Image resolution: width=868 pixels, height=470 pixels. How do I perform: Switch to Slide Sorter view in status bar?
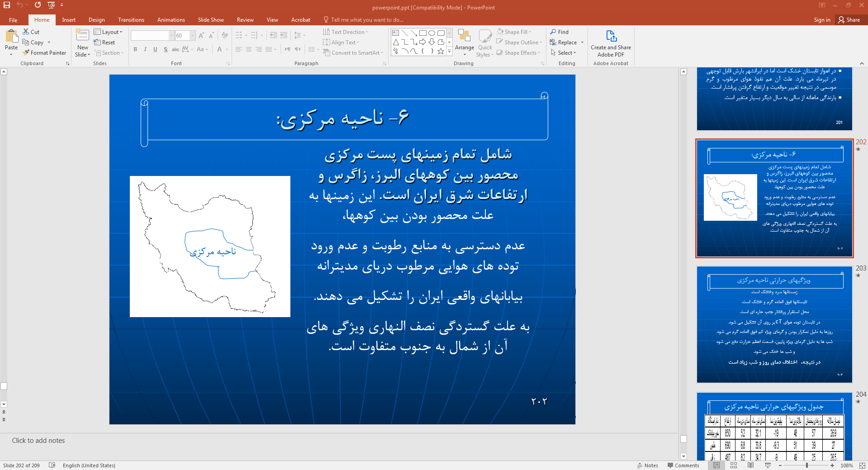click(x=734, y=465)
